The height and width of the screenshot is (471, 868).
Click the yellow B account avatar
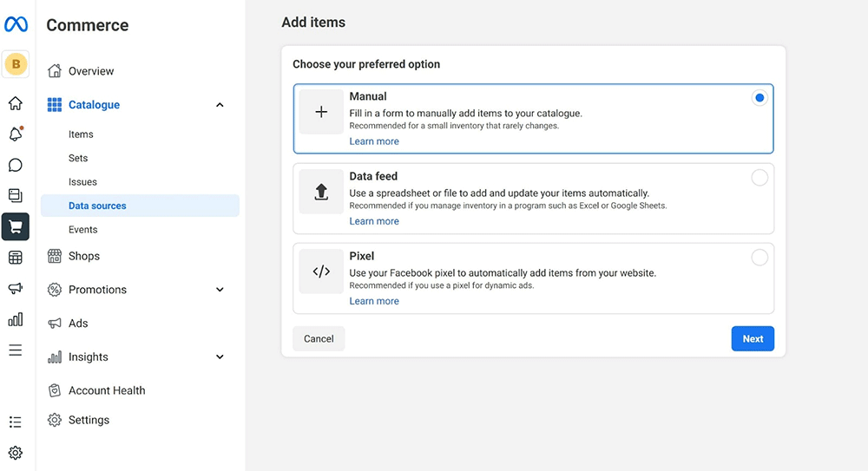click(16, 64)
